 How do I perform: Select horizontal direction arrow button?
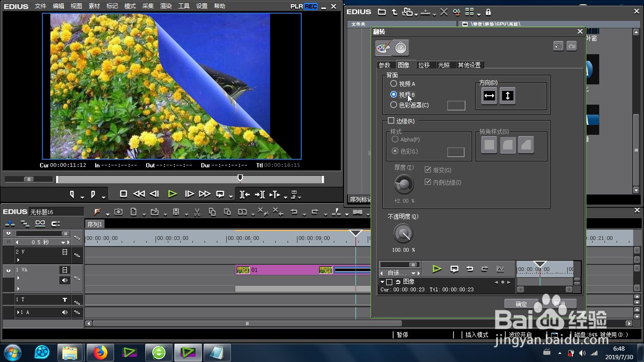point(489,96)
